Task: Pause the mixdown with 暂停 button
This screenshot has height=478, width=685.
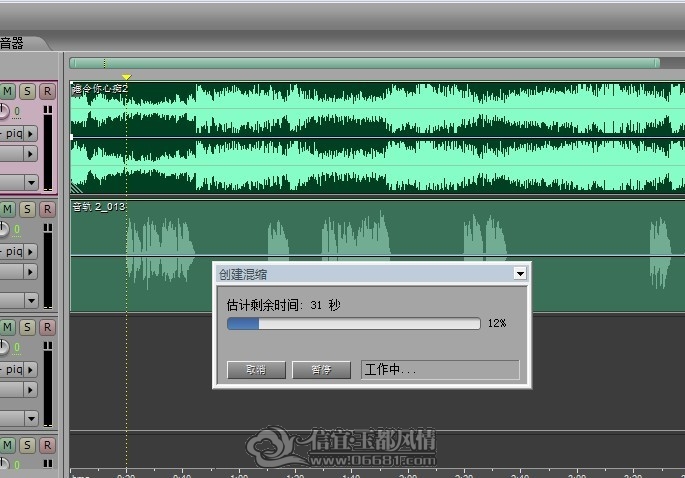Action: (x=321, y=370)
